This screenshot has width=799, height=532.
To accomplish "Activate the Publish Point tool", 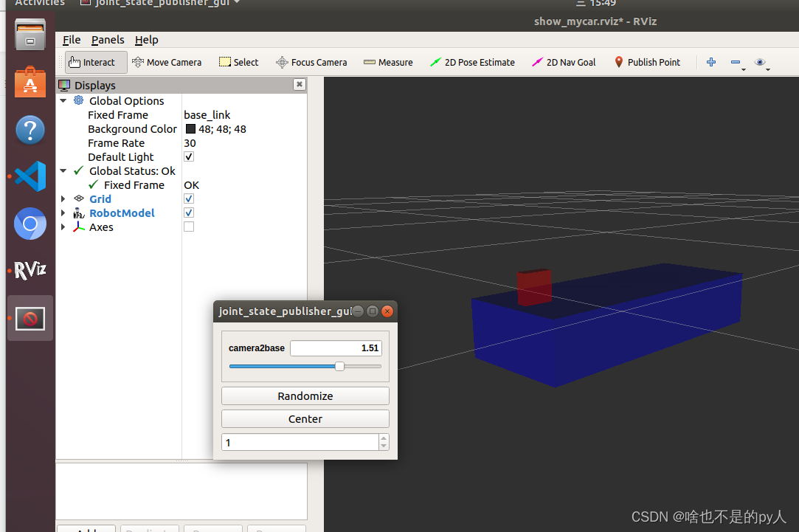I will point(647,62).
